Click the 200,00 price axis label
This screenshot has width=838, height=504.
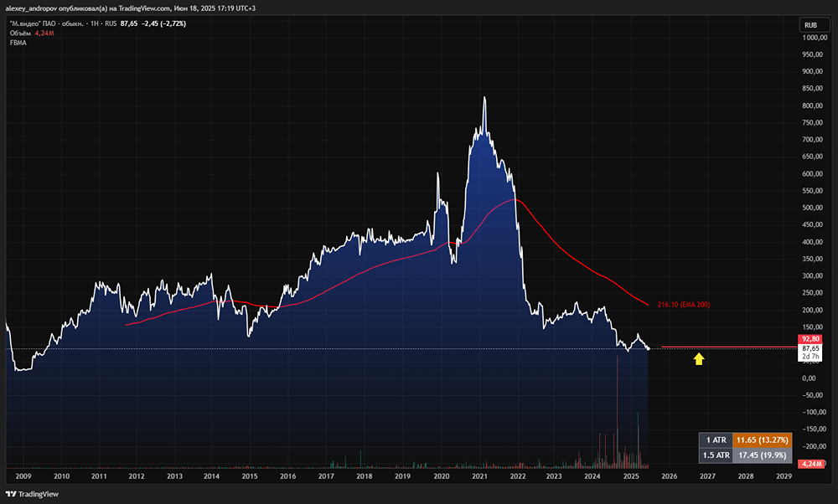click(812, 311)
